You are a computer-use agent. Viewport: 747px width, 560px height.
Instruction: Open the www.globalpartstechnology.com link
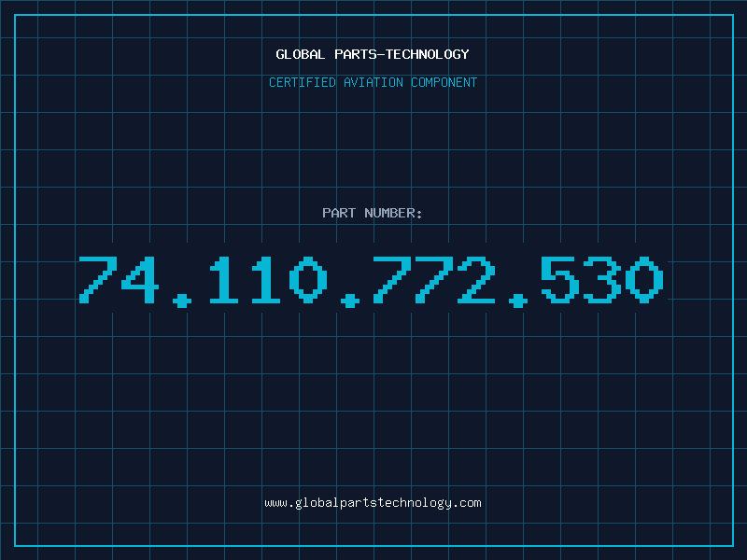(373, 503)
